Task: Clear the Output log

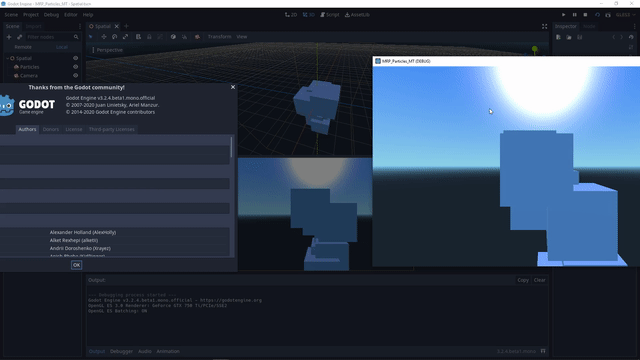Action: 540,280
